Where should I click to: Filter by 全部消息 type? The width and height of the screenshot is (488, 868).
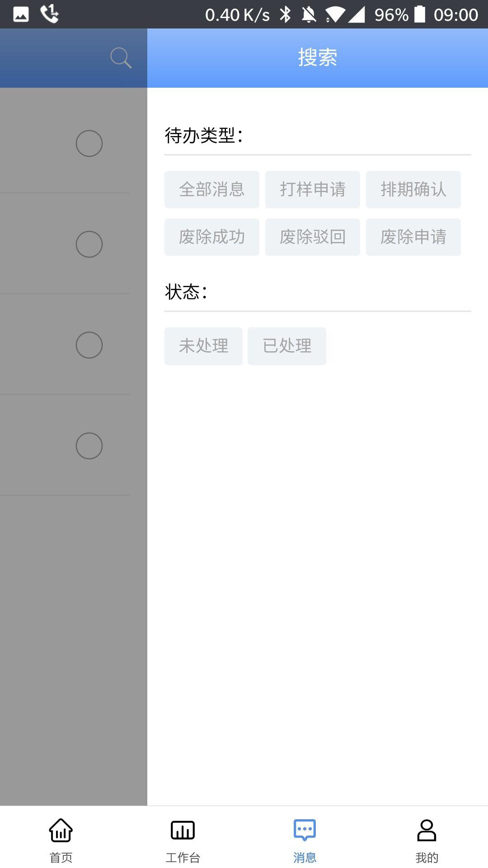pos(211,189)
